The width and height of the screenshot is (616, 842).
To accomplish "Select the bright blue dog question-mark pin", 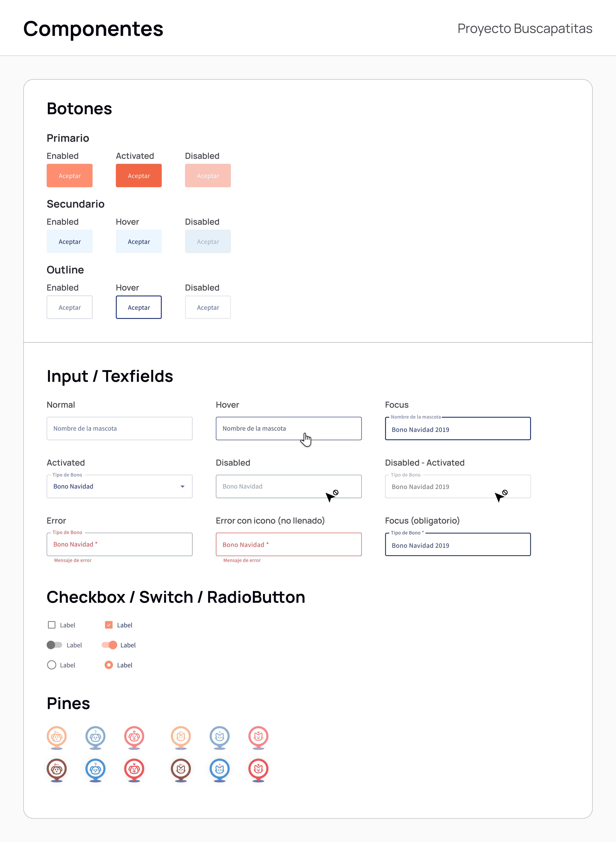I will pyautogui.click(x=95, y=770).
